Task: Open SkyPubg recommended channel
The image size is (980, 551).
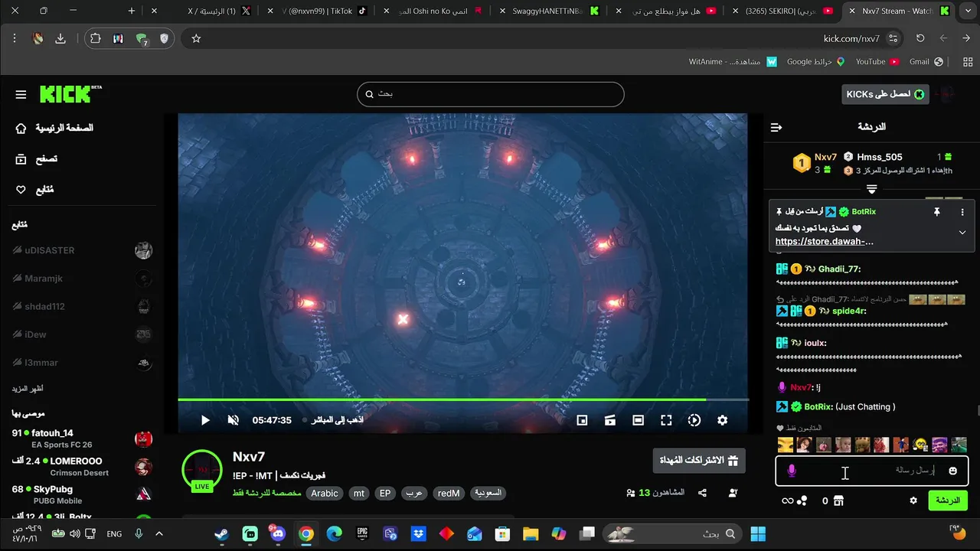Action: tap(83, 494)
